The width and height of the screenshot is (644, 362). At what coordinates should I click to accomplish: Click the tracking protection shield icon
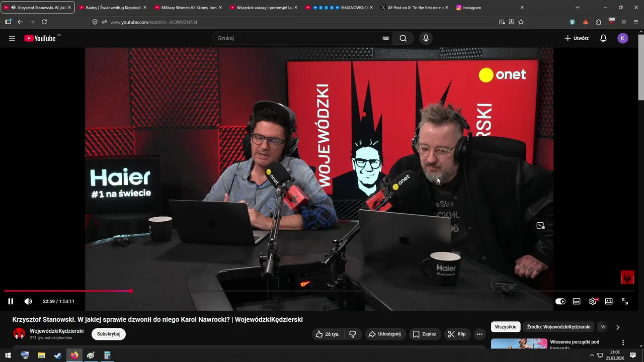[95, 22]
